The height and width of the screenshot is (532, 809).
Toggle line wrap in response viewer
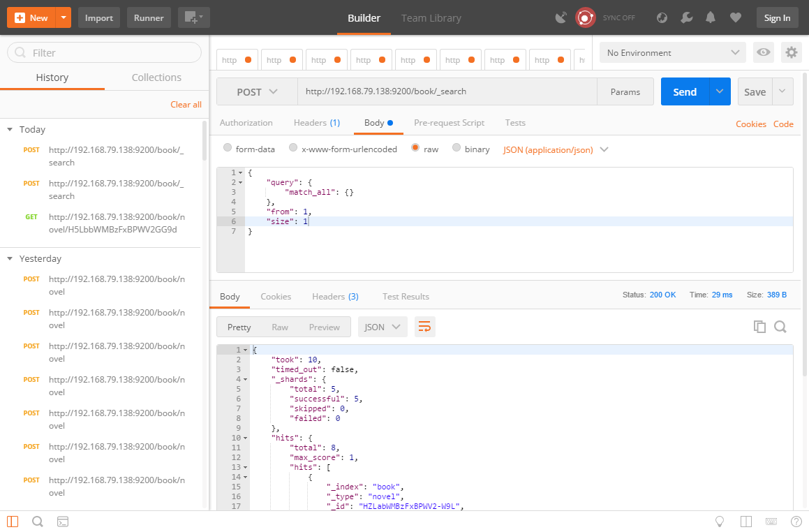424,327
